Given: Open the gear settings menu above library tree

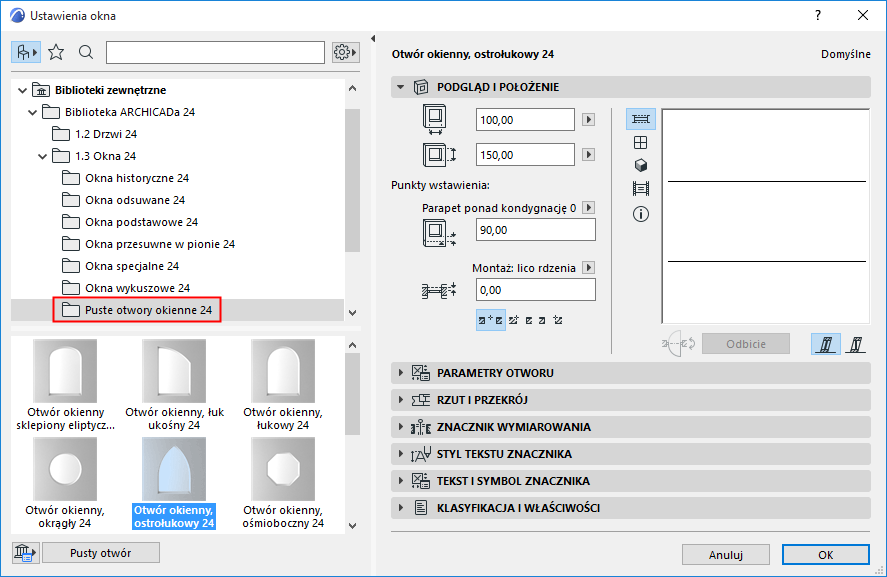Looking at the screenshot, I should click(345, 53).
